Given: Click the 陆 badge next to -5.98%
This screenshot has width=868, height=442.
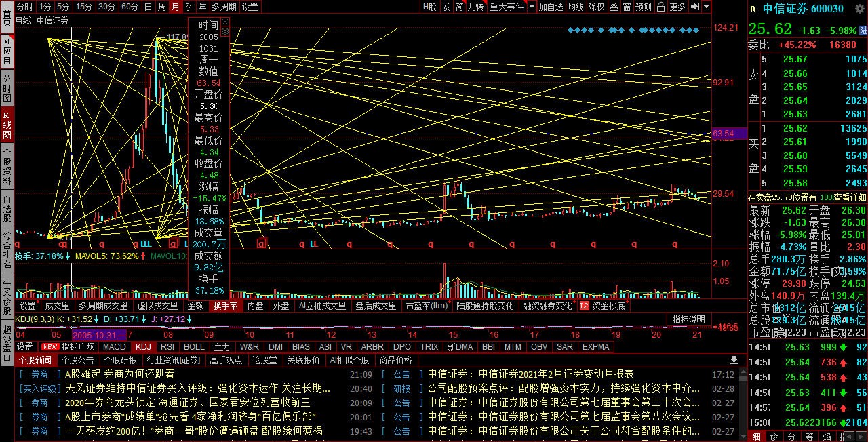Looking at the screenshot, I should tap(863, 31).
